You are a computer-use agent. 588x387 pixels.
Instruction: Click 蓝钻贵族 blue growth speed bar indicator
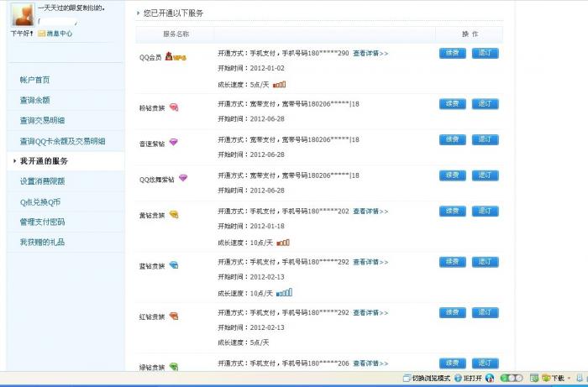284,293
